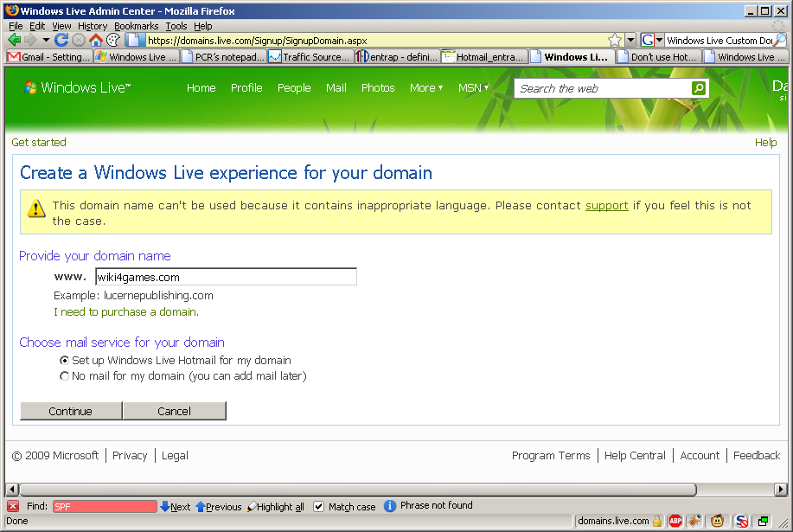Open the Home page icon

[x=96, y=40]
